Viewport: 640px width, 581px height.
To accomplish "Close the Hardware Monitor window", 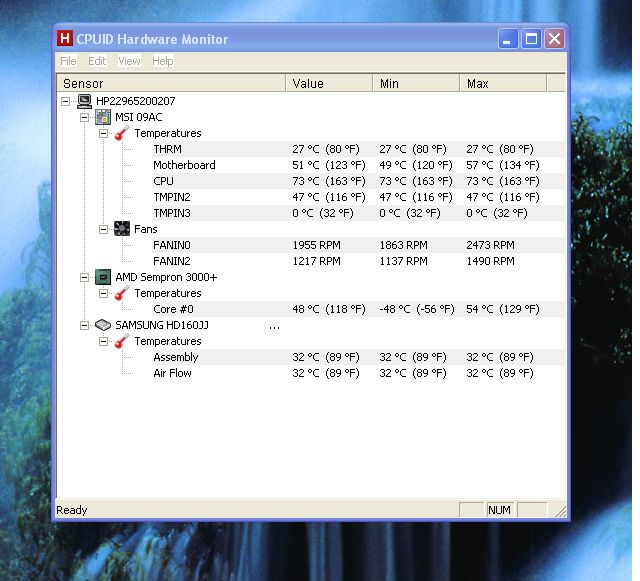I will click(x=554, y=39).
